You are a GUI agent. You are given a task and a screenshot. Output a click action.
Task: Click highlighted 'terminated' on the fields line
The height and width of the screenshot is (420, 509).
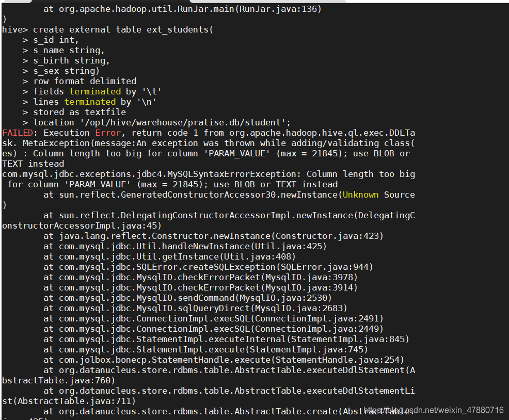[95, 91]
